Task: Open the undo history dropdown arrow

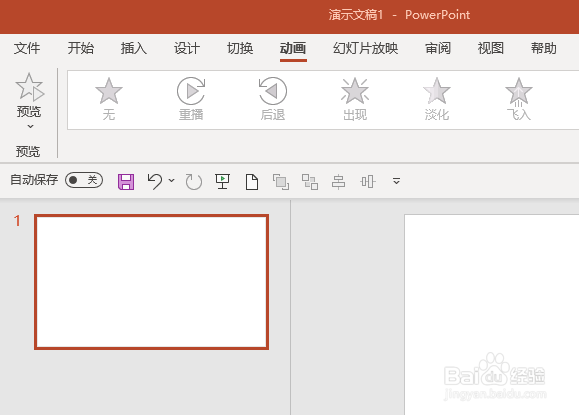Action: pos(171,181)
